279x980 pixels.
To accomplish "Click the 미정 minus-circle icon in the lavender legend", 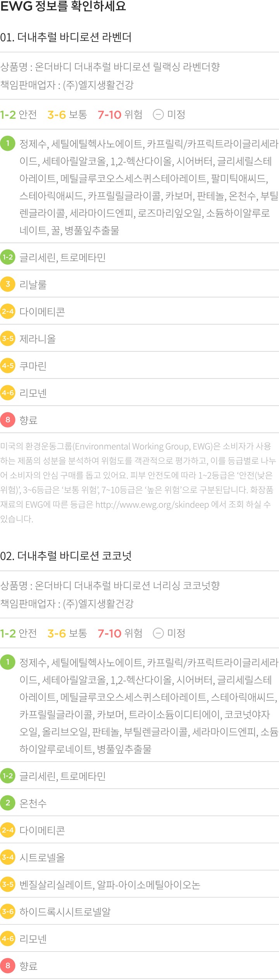I will [x=158, y=115].
